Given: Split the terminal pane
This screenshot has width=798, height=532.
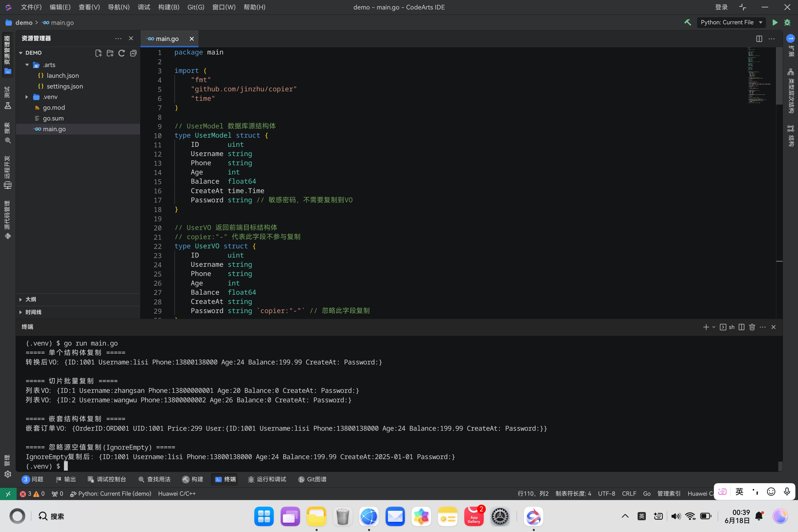Looking at the screenshot, I should pos(741,327).
